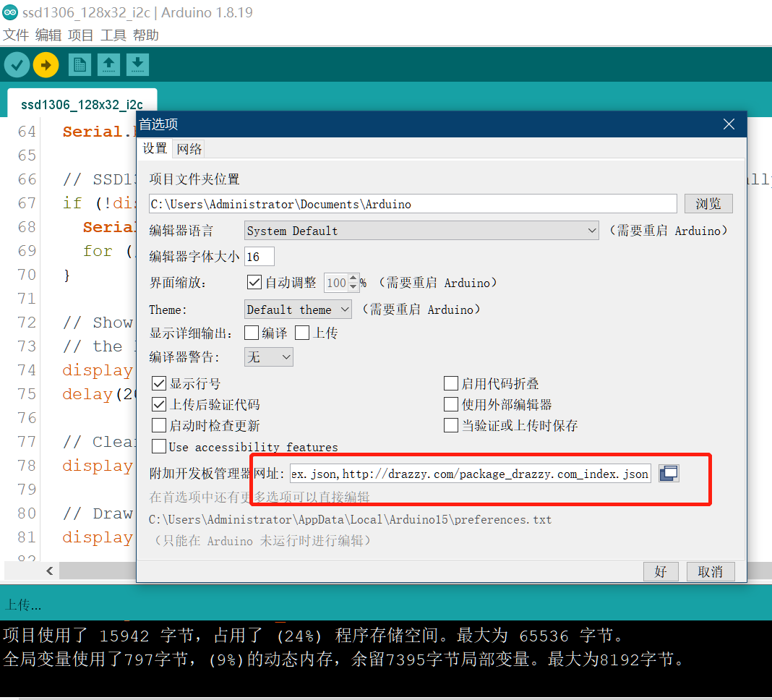Switch to the 设置 tab
The width and height of the screenshot is (772, 700).
(155, 148)
